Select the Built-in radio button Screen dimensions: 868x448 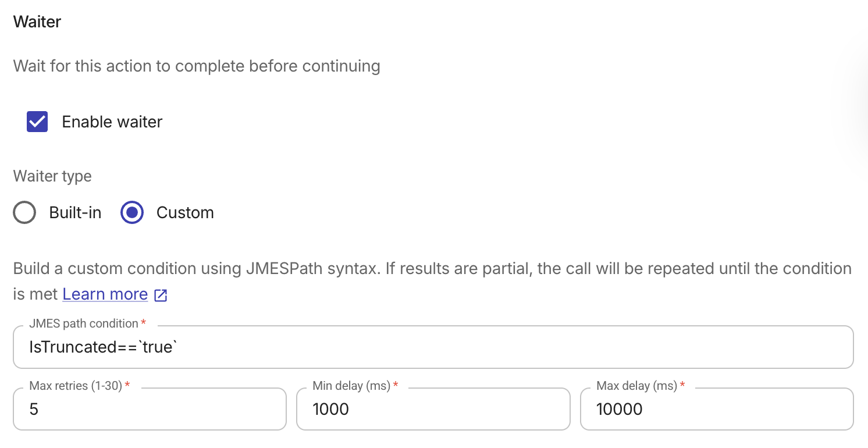click(24, 212)
